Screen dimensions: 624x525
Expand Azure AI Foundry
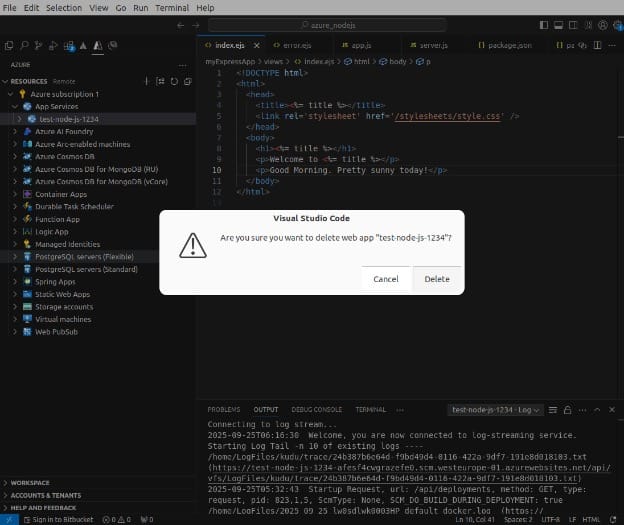(15, 131)
